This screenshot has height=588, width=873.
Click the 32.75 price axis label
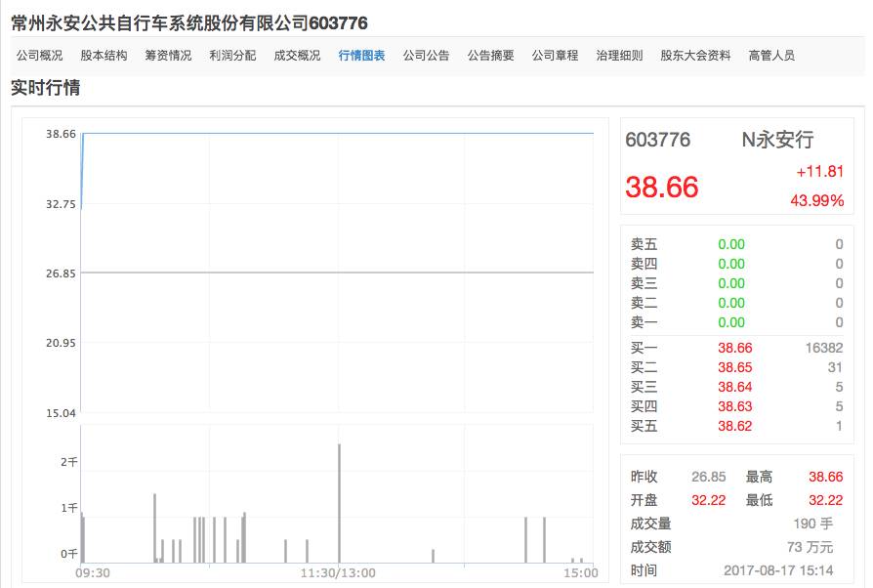click(61, 204)
